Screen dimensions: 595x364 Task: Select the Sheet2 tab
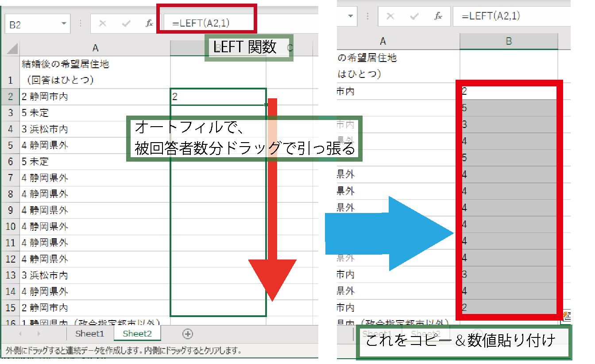click(137, 334)
